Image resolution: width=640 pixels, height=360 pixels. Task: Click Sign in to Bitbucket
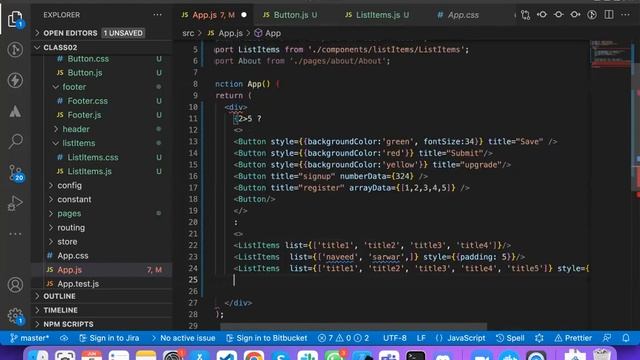pos(267,338)
